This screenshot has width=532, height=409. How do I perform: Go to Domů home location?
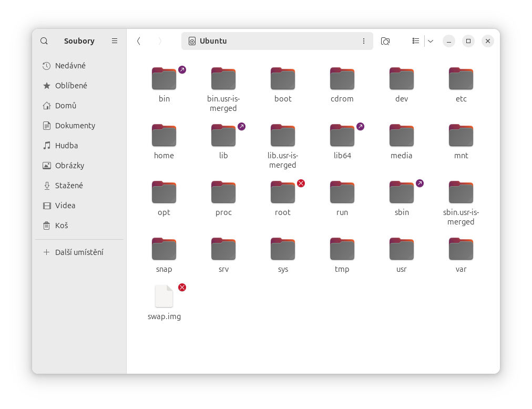(79, 106)
